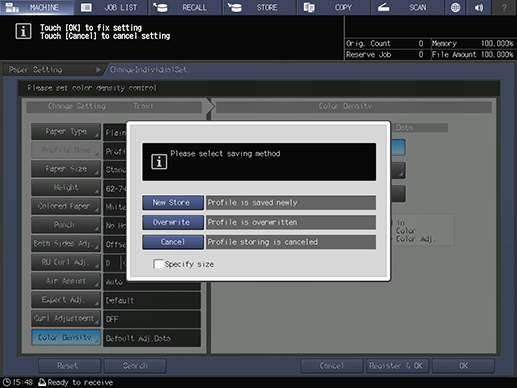Select Overwrite to overwrite the profile
This screenshot has width=517, height=388.
click(x=173, y=222)
